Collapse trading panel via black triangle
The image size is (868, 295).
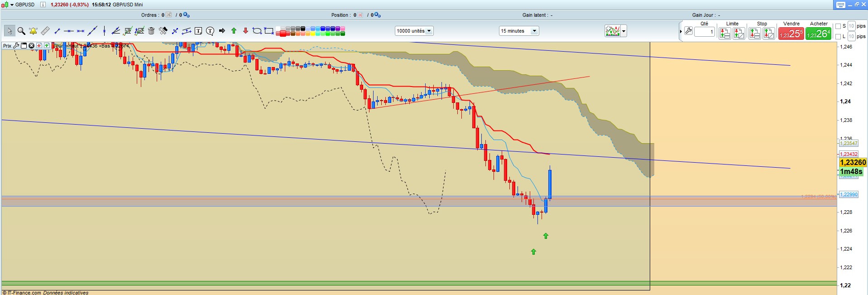pyautogui.click(x=681, y=31)
